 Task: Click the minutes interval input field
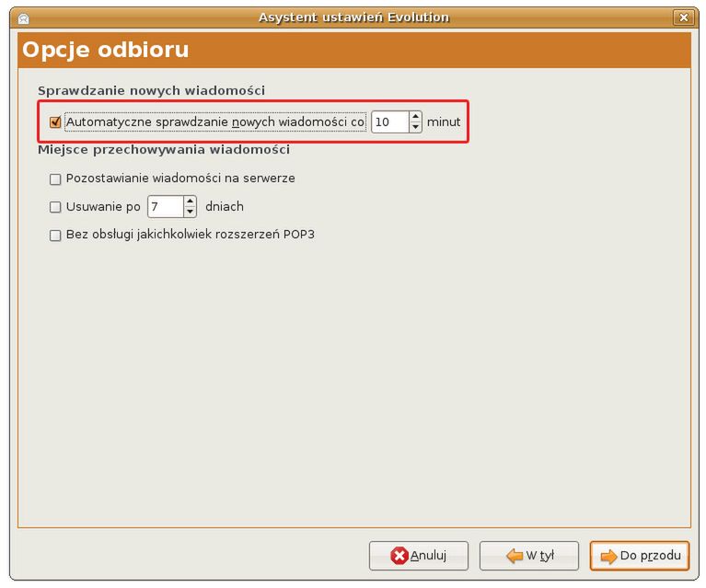(390, 122)
